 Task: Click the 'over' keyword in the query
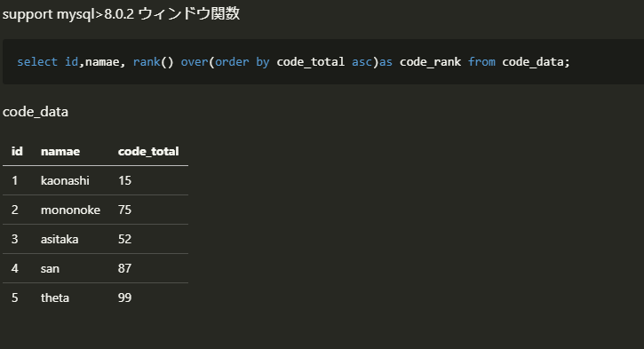(x=195, y=62)
